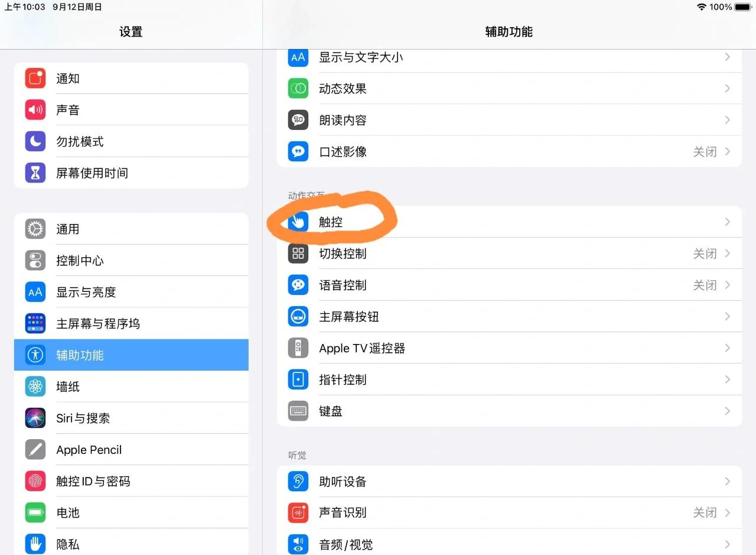The image size is (756, 555).
Task: Click the 切换控制 grid icon
Action: [298, 254]
